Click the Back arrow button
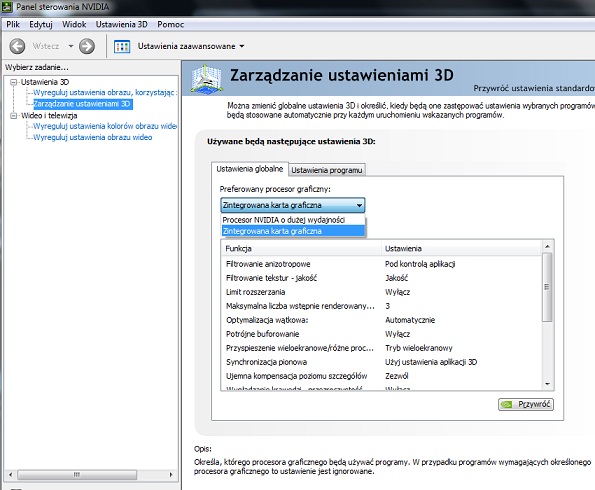The image size is (595, 490). click(17, 46)
